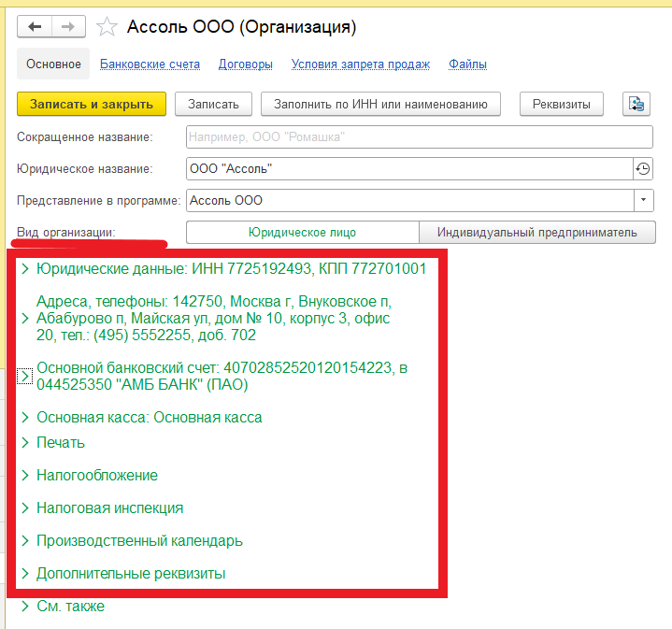Expand the Печать section chevron

pyautogui.click(x=25, y=442)
